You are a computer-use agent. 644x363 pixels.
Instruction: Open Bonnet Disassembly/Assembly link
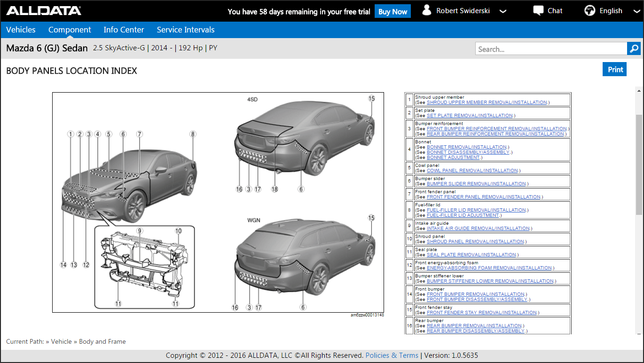468,152
